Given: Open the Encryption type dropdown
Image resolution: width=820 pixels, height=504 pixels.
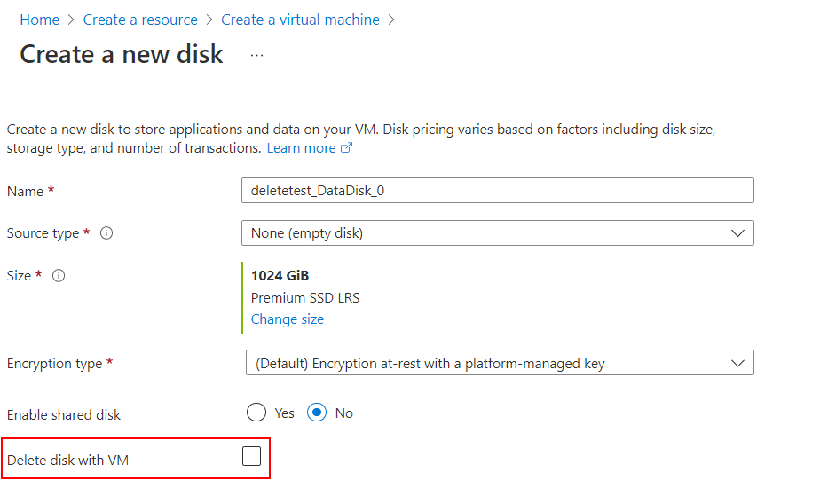Looking at the screenshot, I should pyautogui.click(x=500, y=363).
